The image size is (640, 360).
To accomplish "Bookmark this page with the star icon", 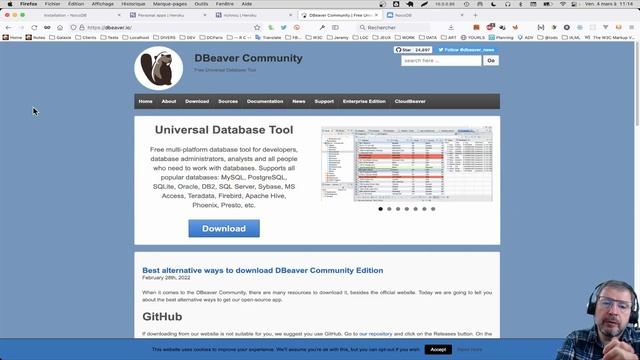I will pos(257,27).
